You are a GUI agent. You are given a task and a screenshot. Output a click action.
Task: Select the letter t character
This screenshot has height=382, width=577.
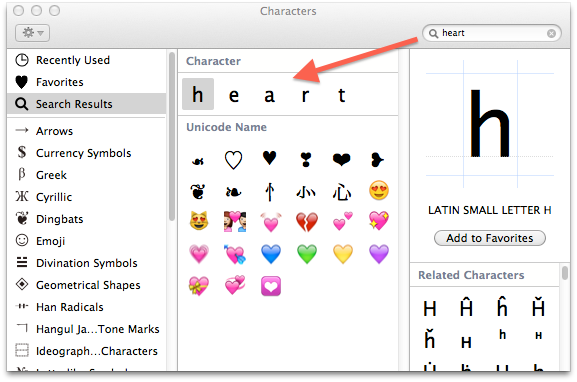tap(341, 95)
